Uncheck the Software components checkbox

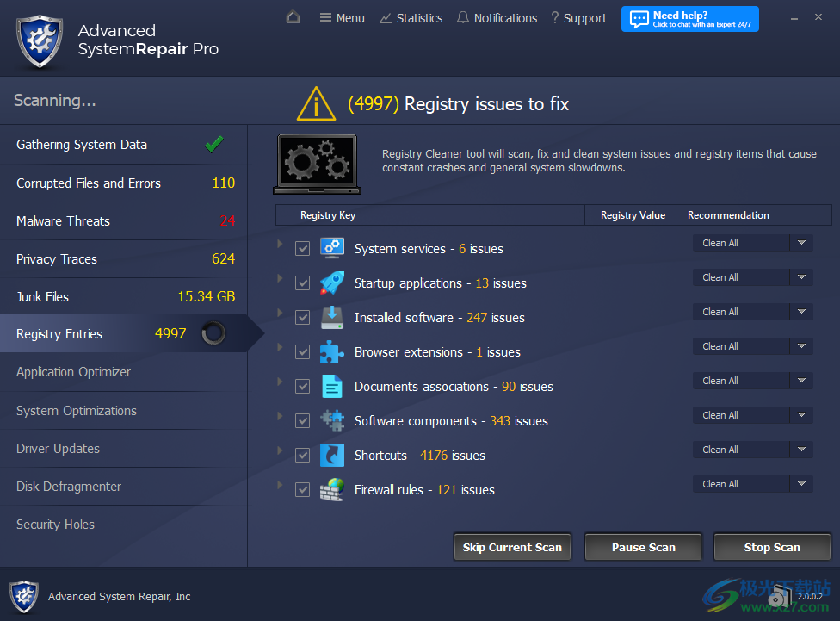[x=303, y=420]
